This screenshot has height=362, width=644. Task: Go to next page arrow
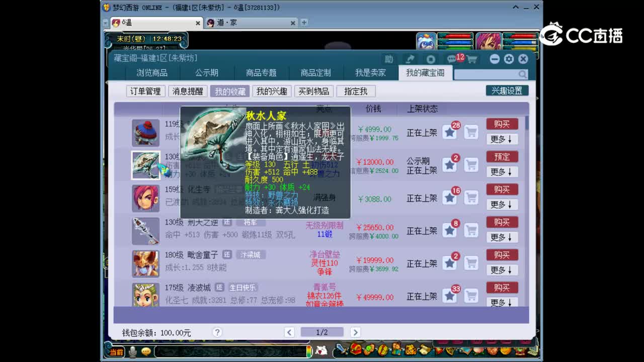click(355, 332)
